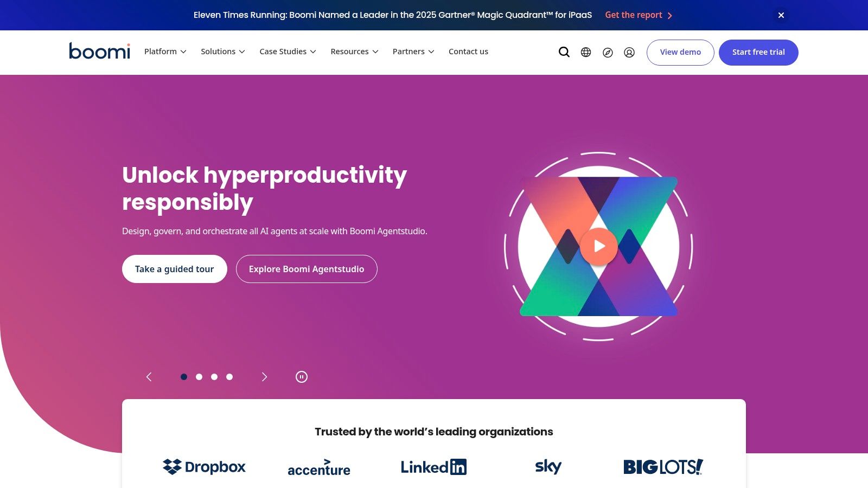The width and height of the screenshot is (868, 488).
Task: Expand the Solutions menu
Action: pos(223,52)
